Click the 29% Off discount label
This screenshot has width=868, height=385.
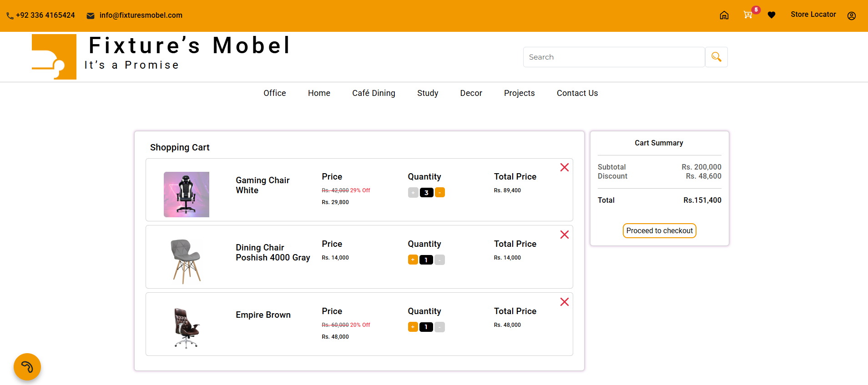click(360, 190)
